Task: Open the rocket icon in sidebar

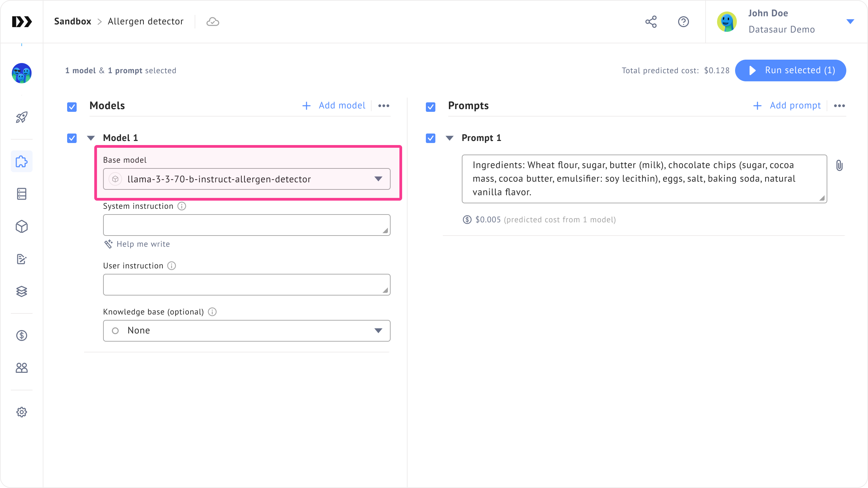Action: [x=22, y=118]
